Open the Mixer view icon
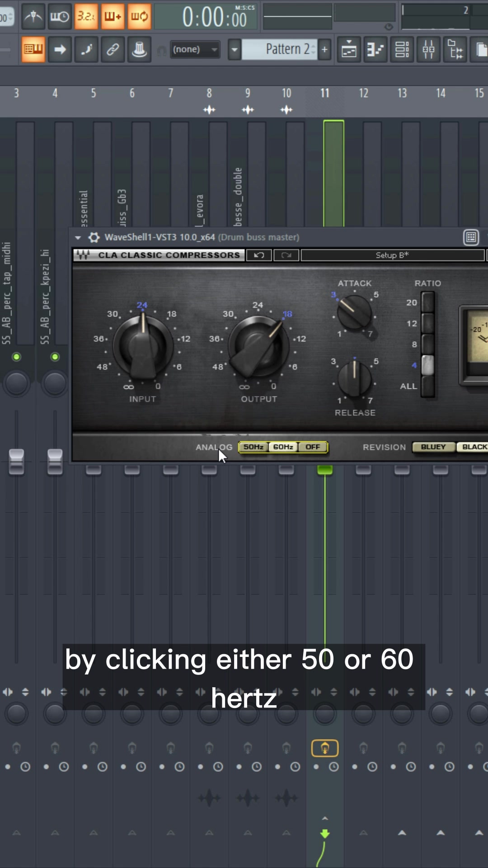Image resolution: width=488 pixels, height=868 pixels. (428, 50)
